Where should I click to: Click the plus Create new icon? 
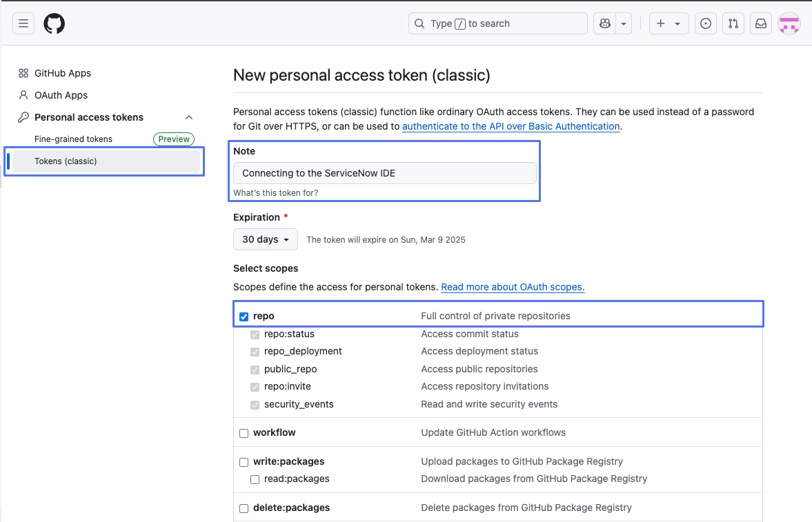pos(661,23)
